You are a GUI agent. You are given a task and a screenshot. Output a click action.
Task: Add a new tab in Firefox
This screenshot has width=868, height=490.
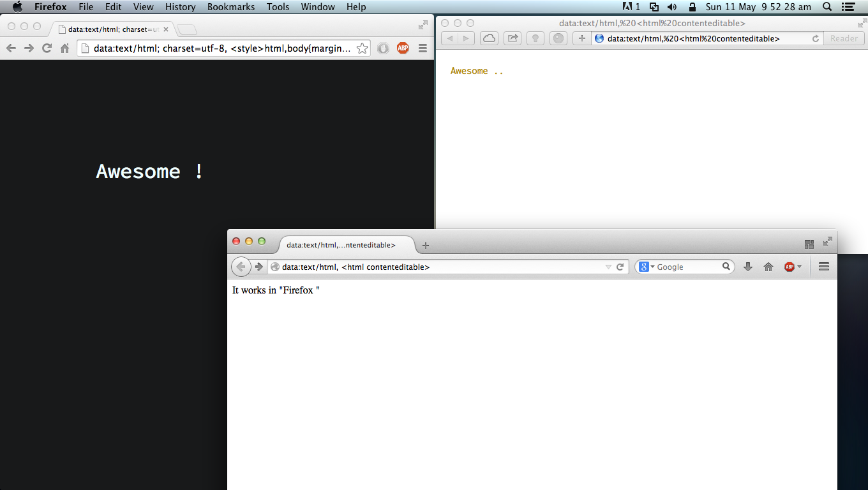426,245
